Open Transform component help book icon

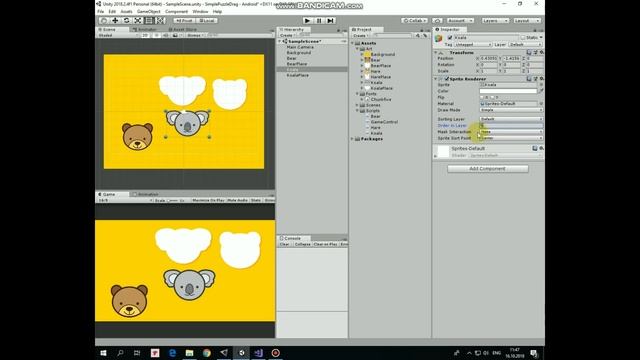pos(529,53)
